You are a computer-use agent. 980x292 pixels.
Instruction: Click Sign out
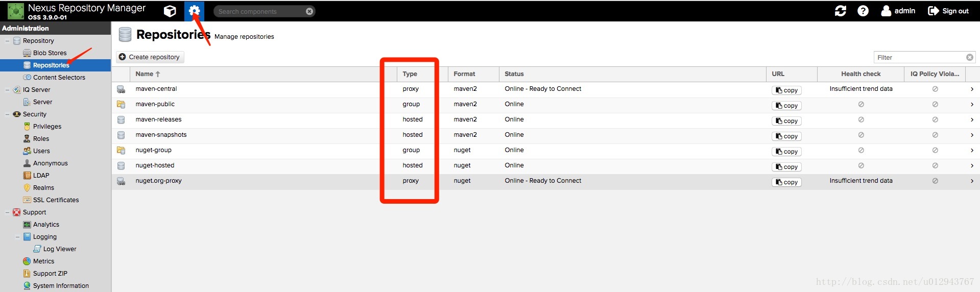948,11
